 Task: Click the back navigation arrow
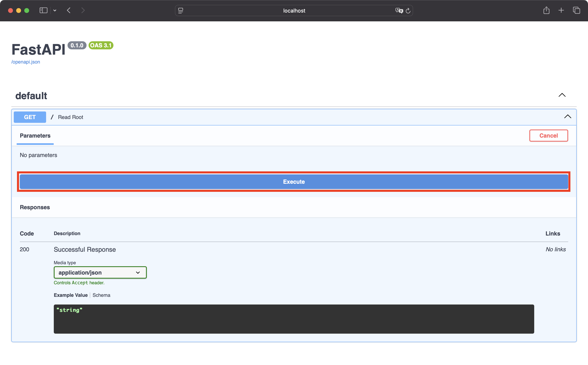[x=69, y=10]
